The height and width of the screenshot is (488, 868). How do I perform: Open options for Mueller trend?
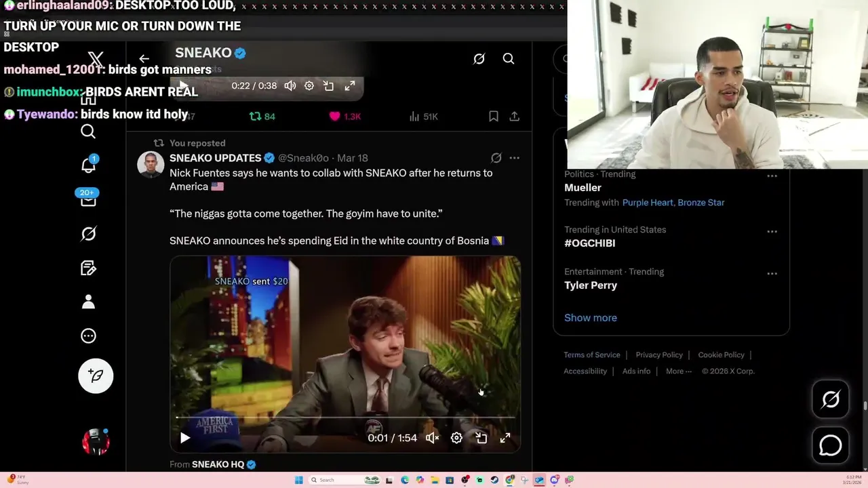coord(772,176)
